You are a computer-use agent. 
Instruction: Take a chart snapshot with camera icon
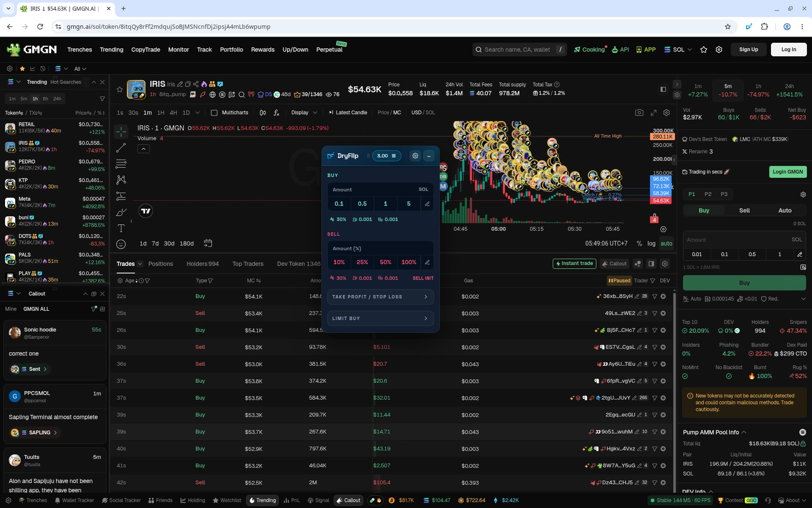tap(639, 113)
